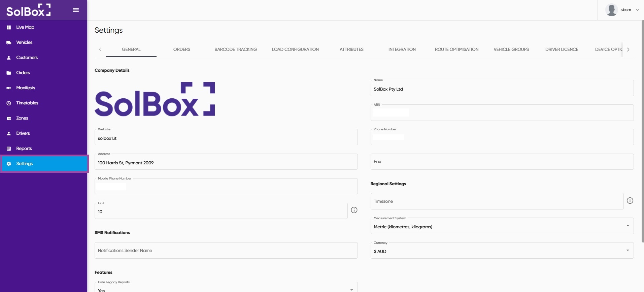Viewport: 644px width, 292px height.
Task: Click the Reports sidebar icon
Action: click(x=9, y=149)
